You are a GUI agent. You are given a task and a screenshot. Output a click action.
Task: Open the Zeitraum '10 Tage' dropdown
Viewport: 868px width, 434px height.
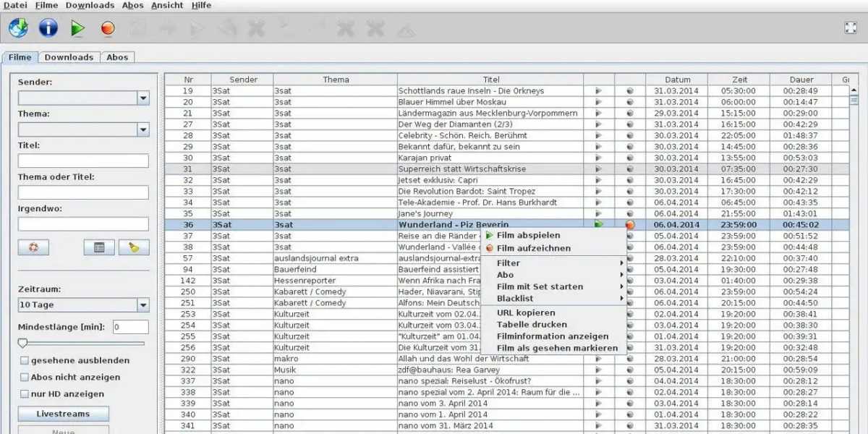pos(142,305)
